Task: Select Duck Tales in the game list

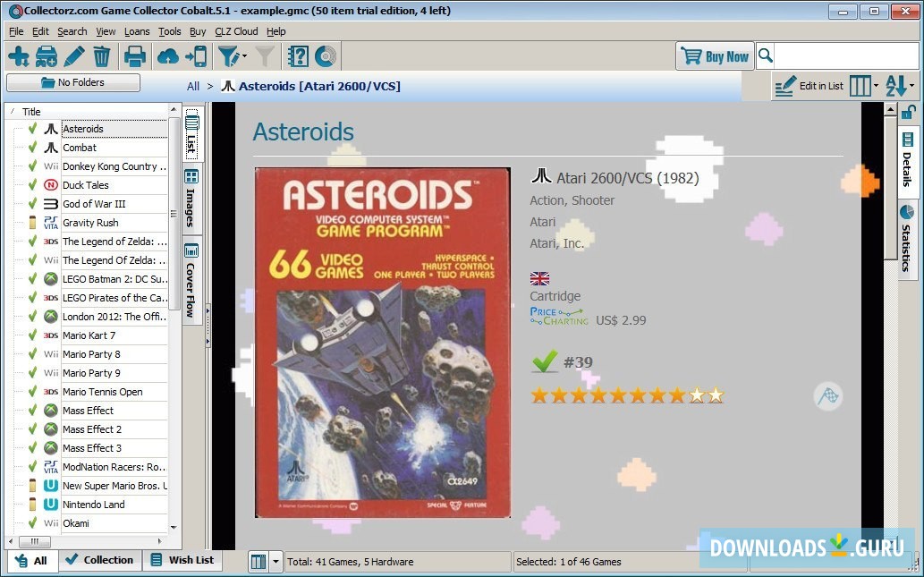Action: [86, 185]
